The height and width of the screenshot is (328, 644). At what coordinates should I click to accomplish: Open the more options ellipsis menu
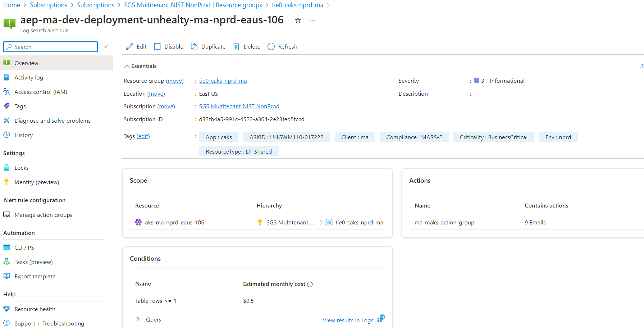tap(312, 20)
